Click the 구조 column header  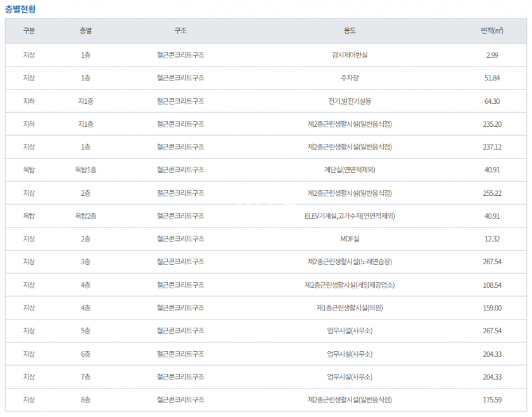point(180,31)
